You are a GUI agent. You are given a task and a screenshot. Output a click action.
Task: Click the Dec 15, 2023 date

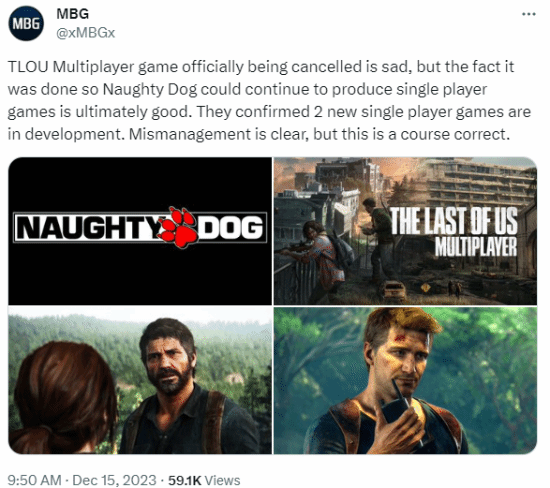[114, 480]
